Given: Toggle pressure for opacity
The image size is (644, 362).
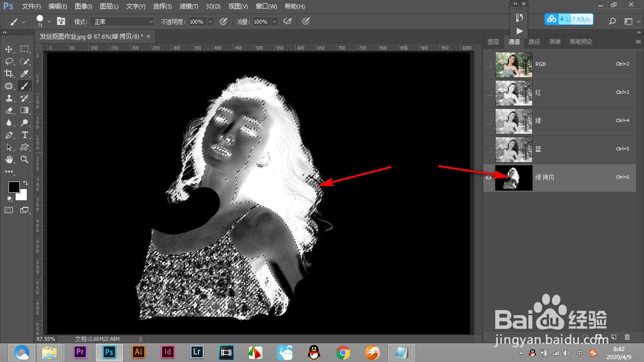Looking at the screenshot, I should 223,21.
